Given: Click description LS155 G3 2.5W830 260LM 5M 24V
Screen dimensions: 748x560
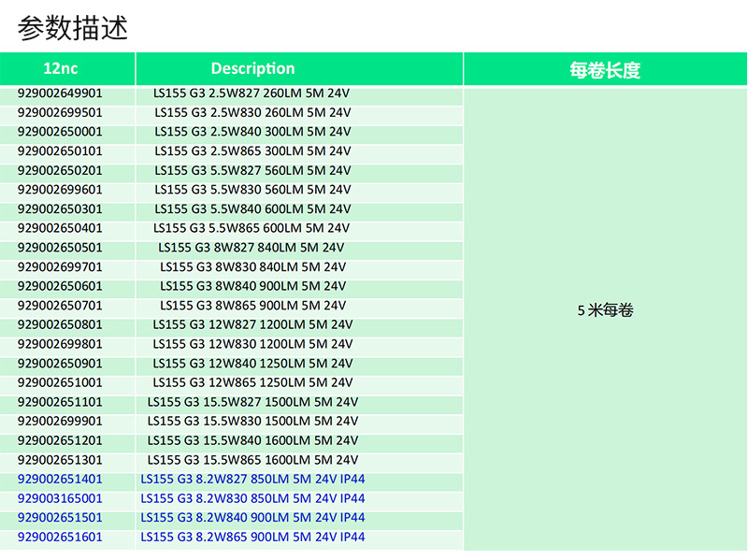Looking at the screenshot, I should [x=252, y=112].
